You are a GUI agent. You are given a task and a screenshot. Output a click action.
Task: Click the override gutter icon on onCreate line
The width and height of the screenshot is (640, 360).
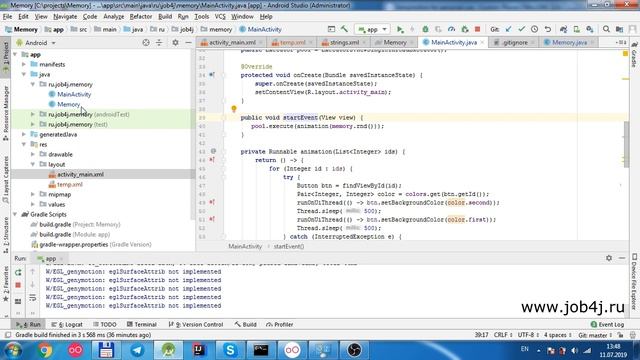[x=212, y=75]
